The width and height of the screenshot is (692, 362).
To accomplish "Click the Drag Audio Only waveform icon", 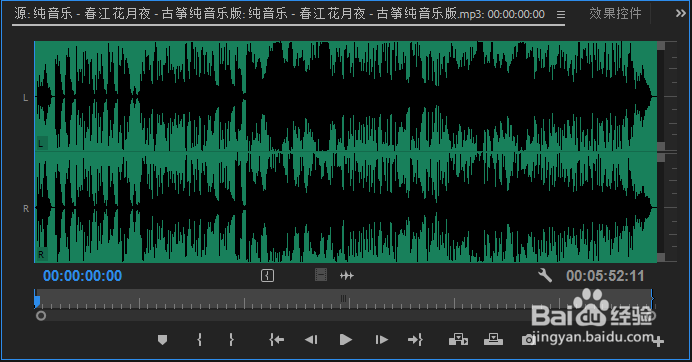I will pos(347,276).
